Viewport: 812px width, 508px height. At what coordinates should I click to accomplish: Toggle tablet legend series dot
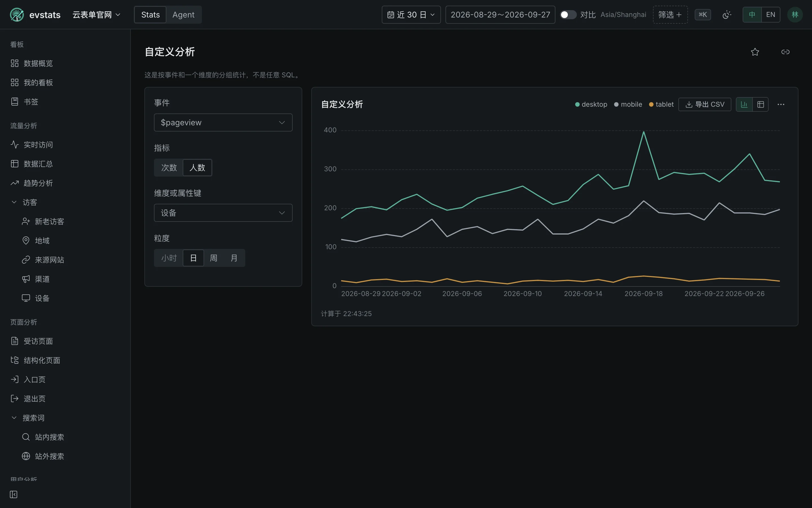pyautogui.click(x=651, y=104)
